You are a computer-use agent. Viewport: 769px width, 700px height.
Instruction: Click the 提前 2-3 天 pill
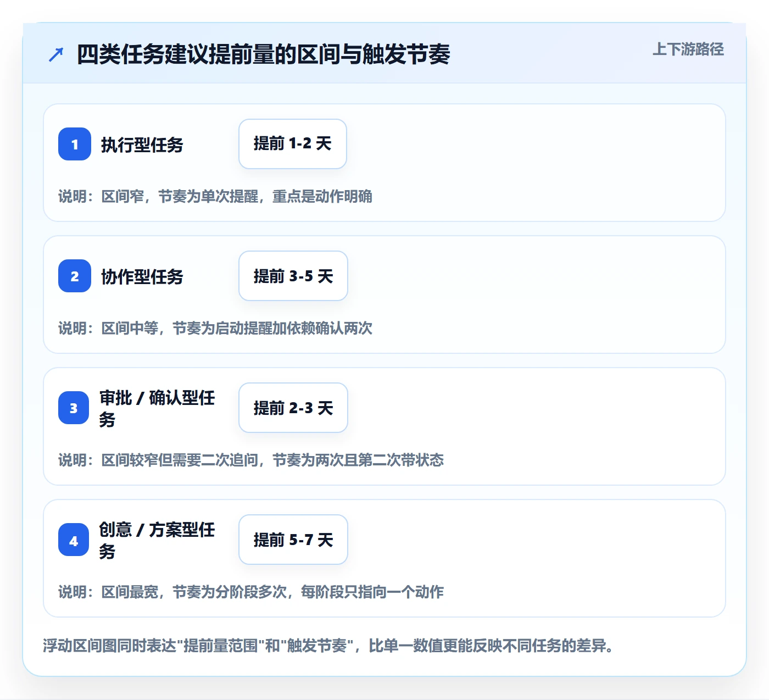click(x=293, y=408)
